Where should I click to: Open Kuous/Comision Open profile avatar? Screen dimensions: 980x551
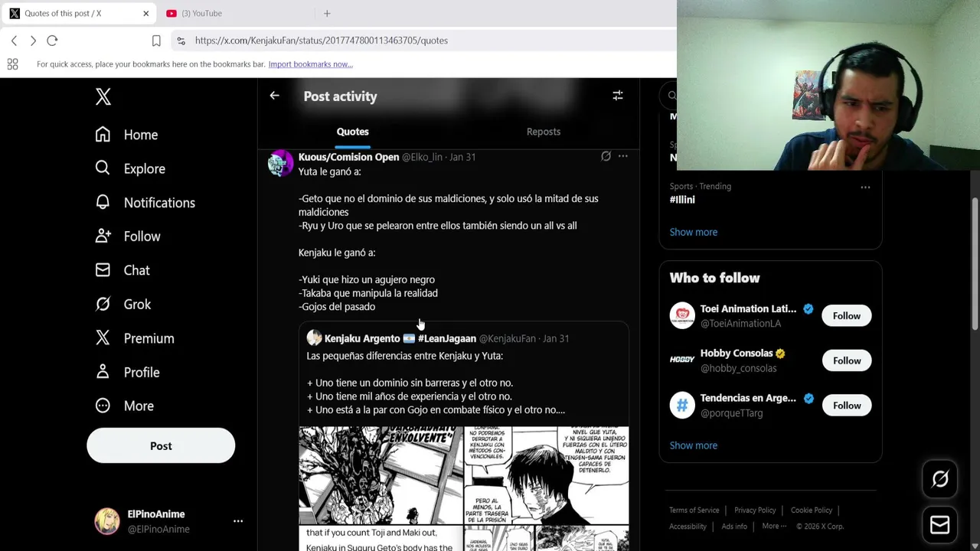pos(280,163)
